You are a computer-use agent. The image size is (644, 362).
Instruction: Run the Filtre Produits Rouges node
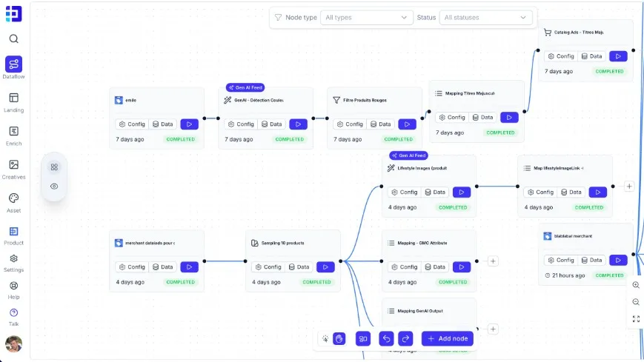(407, 124)
